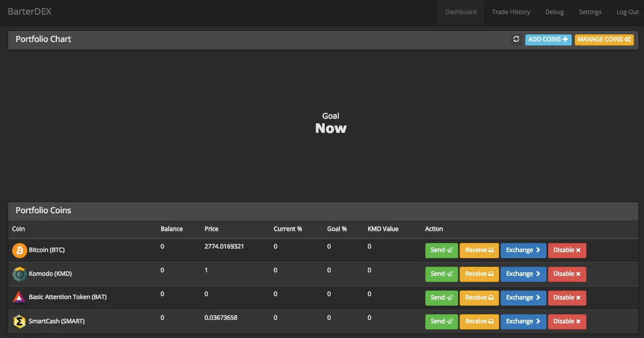
Task: Click ADD COINS button
Action: pyautogui.click(x=549, y=39)
